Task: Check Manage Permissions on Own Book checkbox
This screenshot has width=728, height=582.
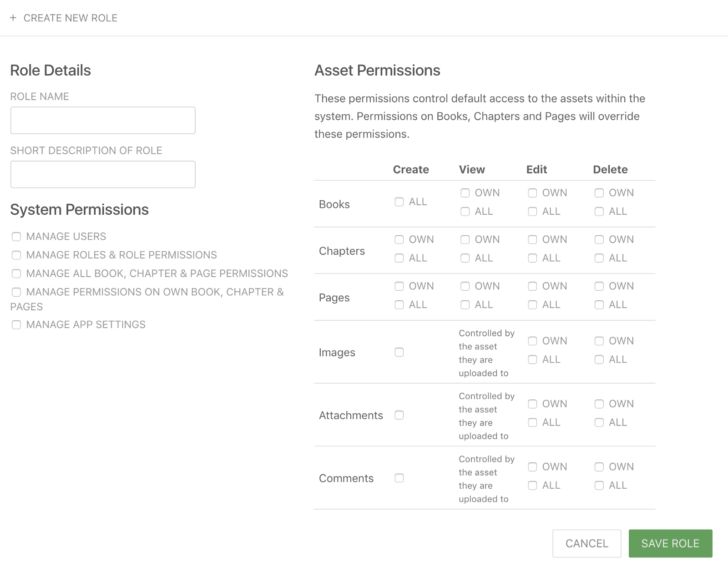Action: pyautogui.click(x=16, y=292)
